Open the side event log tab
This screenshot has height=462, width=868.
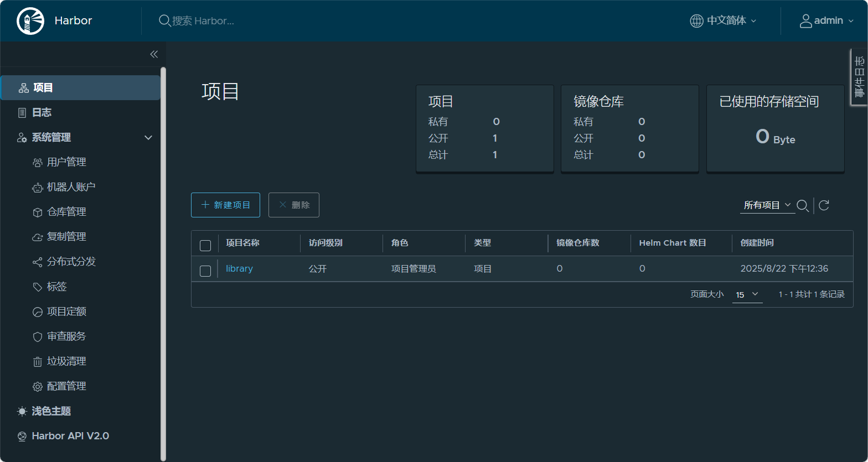coord(859,77)
